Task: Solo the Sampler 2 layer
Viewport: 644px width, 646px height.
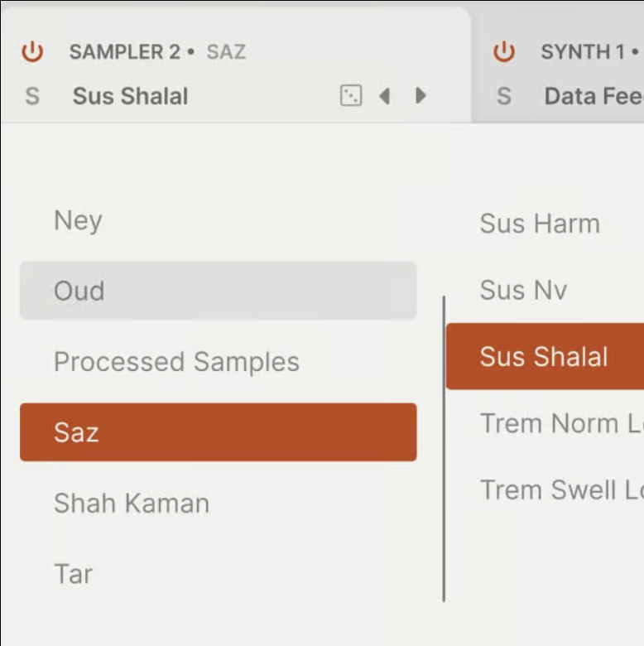Action: (32, 96)
